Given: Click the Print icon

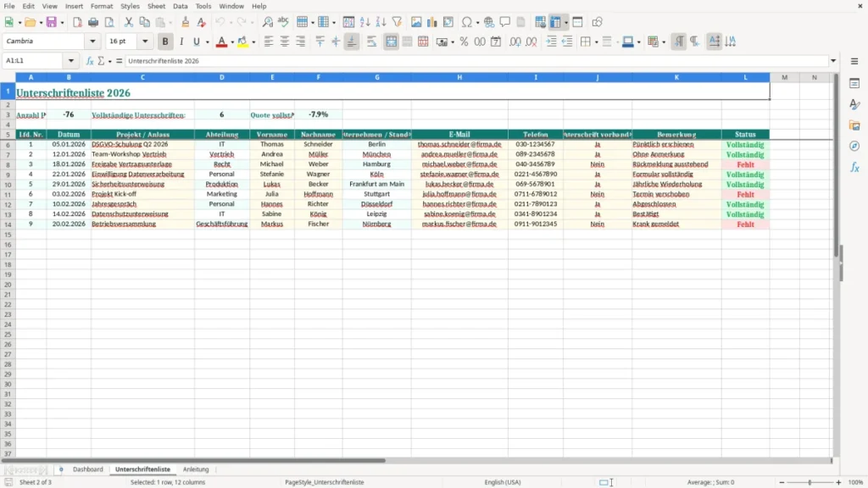Looking at the screenshot, I should (93, 22).
